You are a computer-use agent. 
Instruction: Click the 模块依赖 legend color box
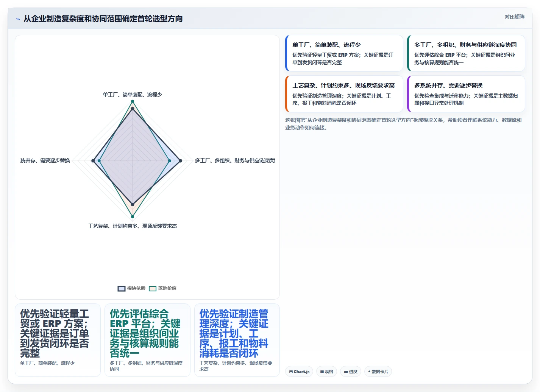(x=122, y=289)
